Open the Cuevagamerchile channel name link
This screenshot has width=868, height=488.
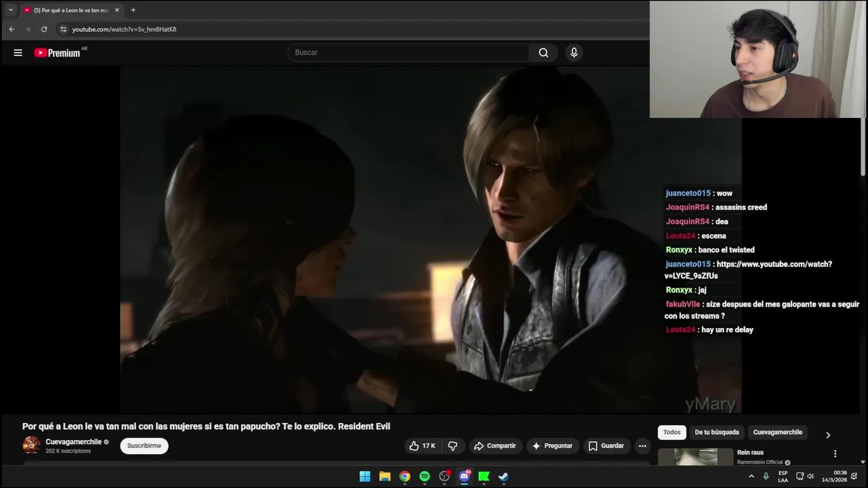pyautogui.click(x=73, y=442)
